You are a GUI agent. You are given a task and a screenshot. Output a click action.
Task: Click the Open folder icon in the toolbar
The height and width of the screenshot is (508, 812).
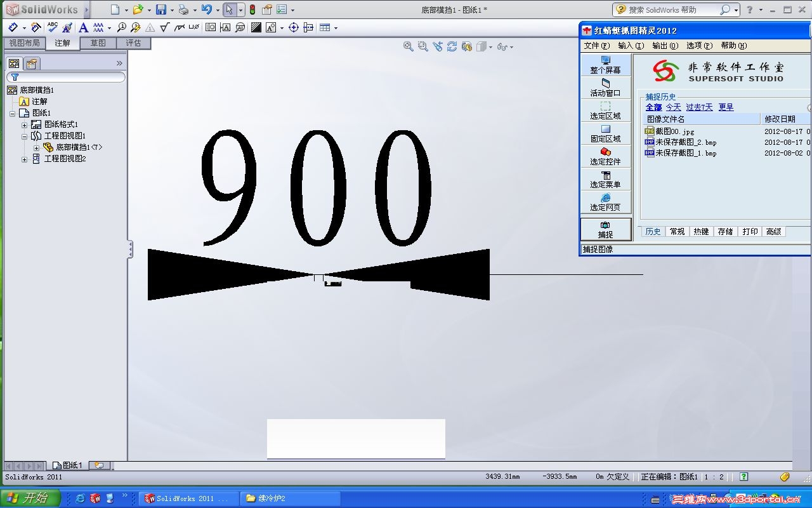138,10
